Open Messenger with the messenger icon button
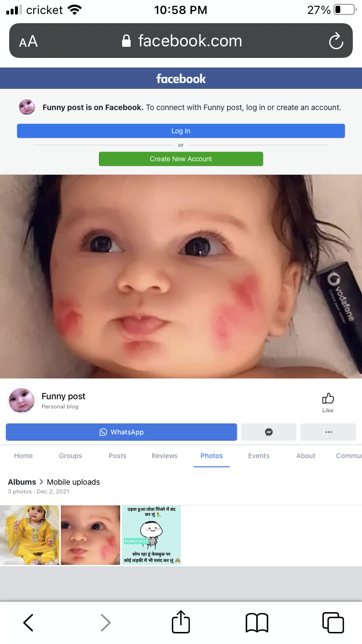Viewport: 362px width, 644px height. coord(269,432)
